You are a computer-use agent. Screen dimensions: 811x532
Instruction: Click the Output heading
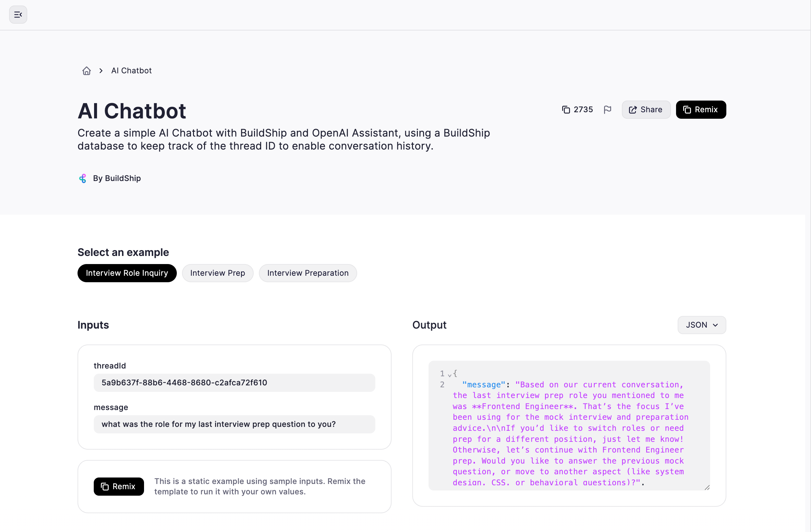coord(429,325)
